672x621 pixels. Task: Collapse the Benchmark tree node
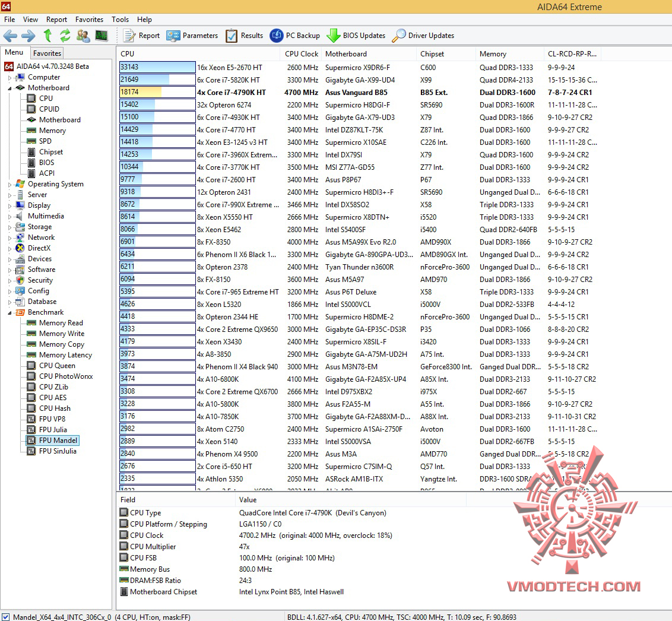[10, 312]
